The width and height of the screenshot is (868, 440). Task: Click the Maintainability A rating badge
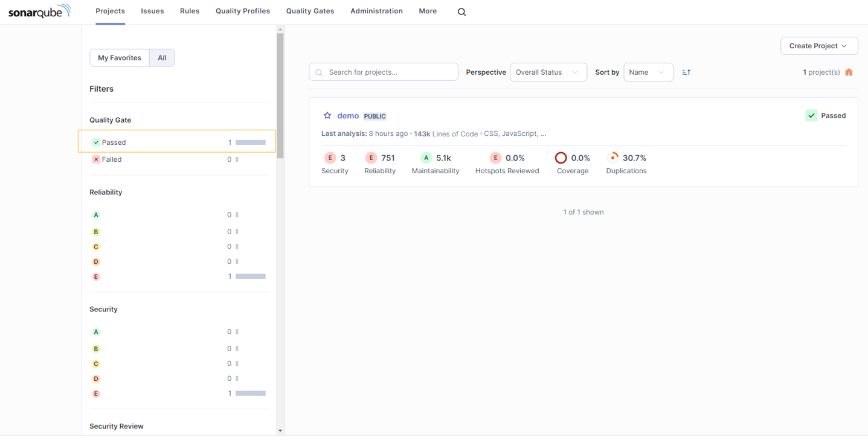pyautogui.click(x=426, y=158)
